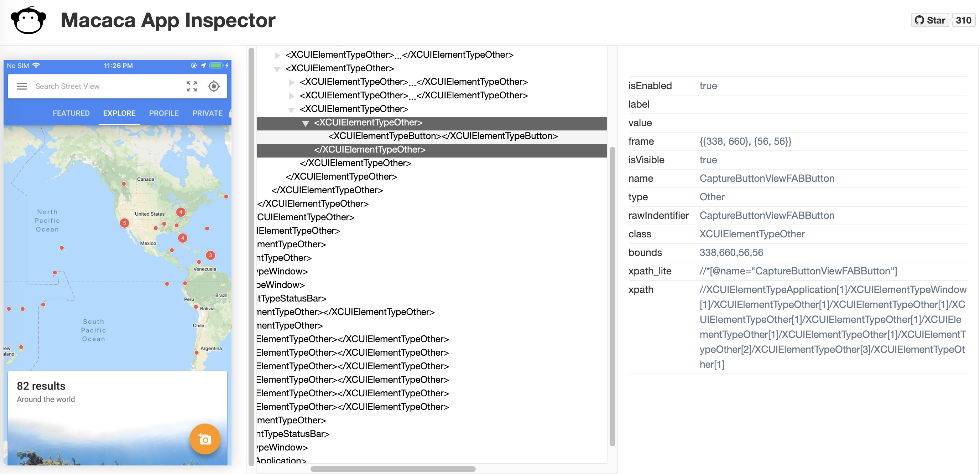Tap the fullscreen expand icon
980x474 pixels.
coord(192,86)
